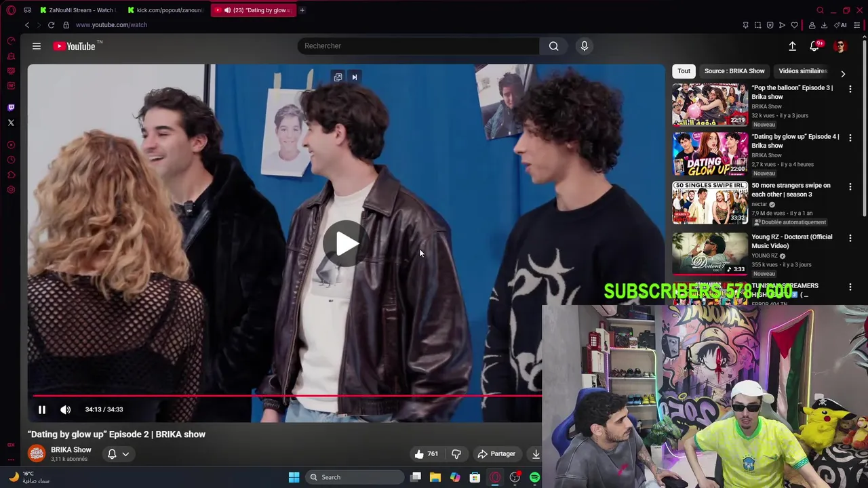
Task: Open the X icon in Opera sidebar
Action: (x=11, y=123)
